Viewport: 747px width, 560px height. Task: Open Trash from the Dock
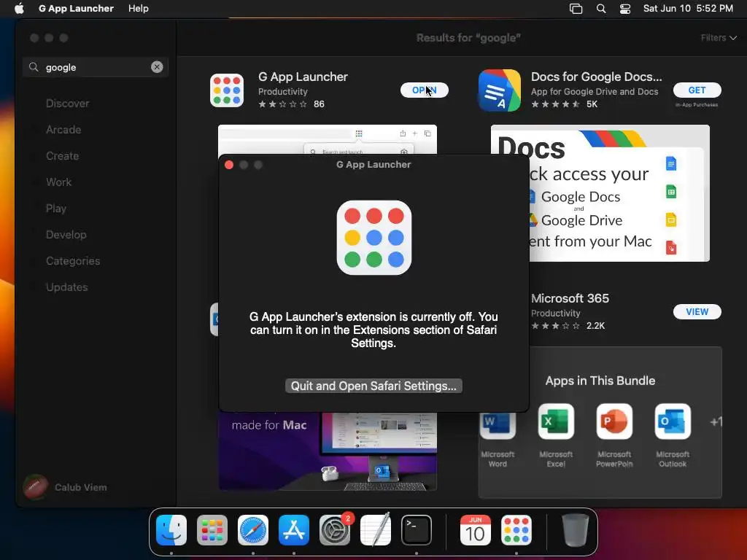575,530
